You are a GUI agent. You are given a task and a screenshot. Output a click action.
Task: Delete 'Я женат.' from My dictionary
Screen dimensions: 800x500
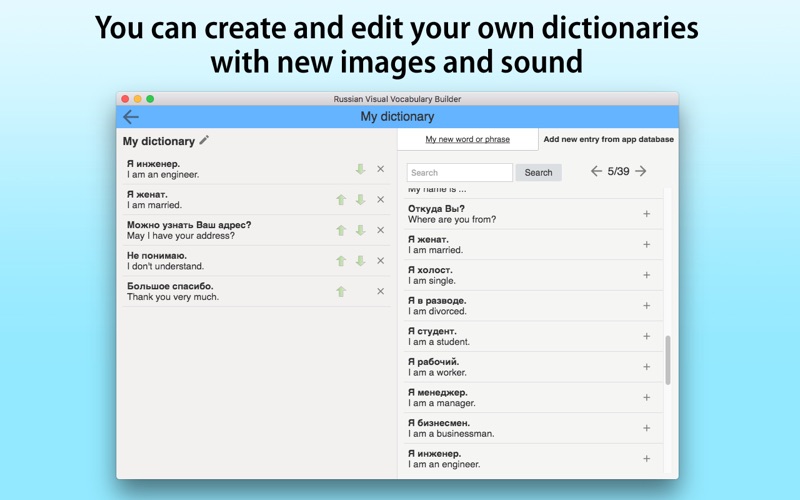click(381, 199)
